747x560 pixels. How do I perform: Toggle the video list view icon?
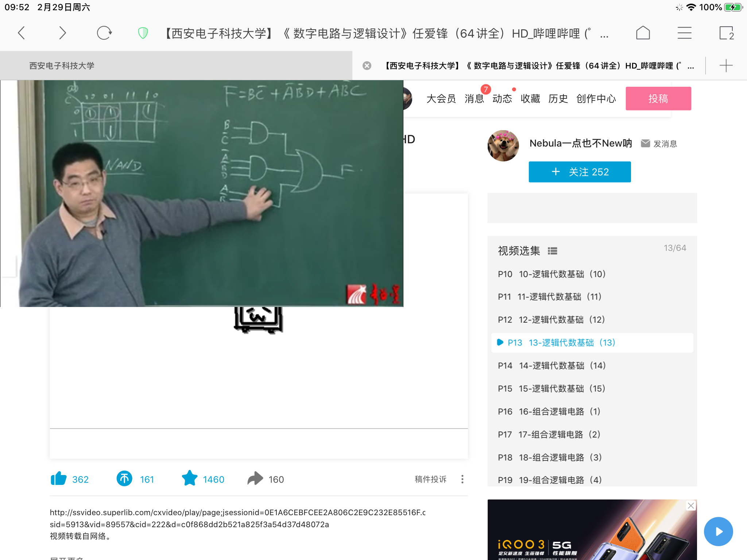click(x=552, y=251)
